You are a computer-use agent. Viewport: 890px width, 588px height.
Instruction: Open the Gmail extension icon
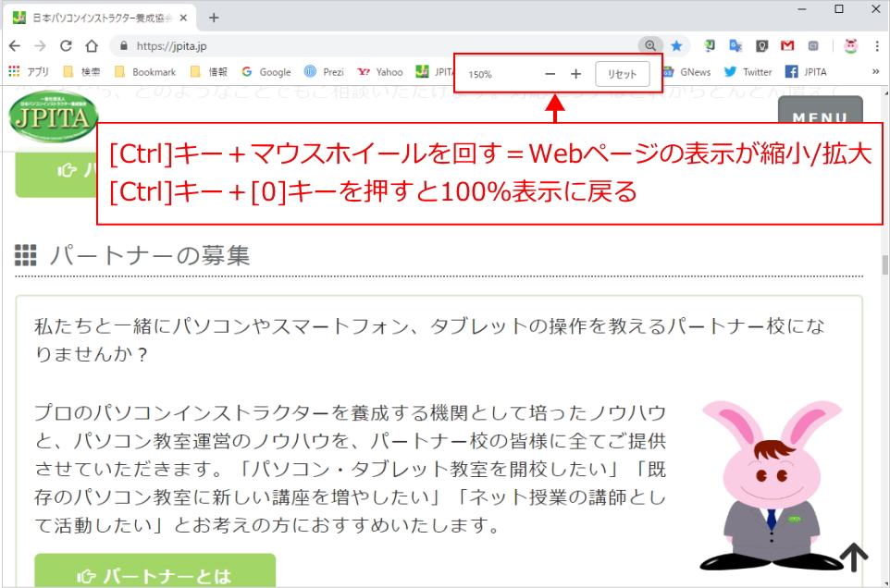coord(787,45)
